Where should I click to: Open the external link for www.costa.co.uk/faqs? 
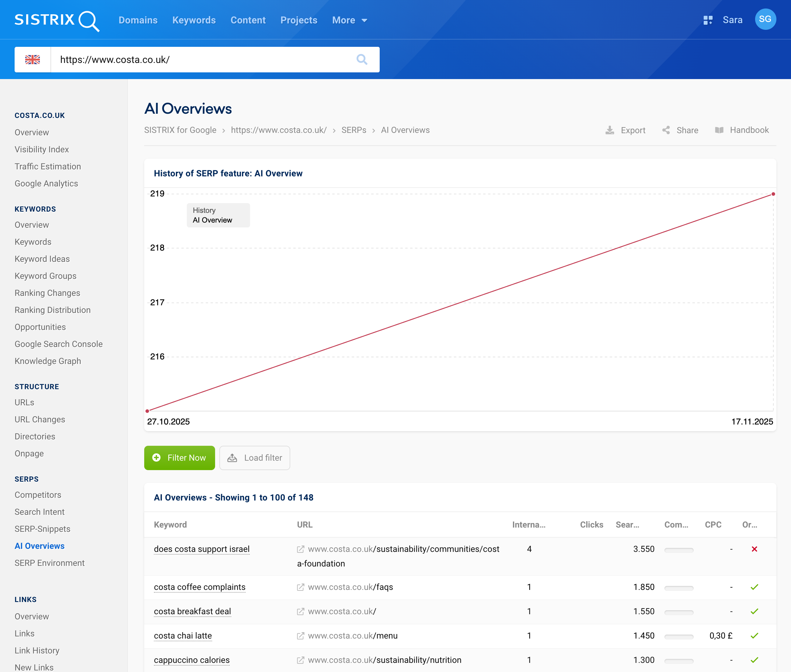(x=301, y=587)
